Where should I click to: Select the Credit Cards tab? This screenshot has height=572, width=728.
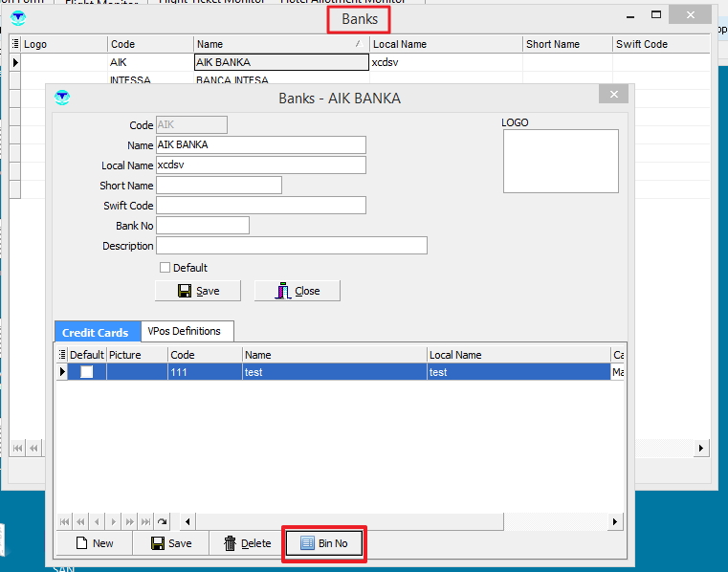[x=96, y=332]
